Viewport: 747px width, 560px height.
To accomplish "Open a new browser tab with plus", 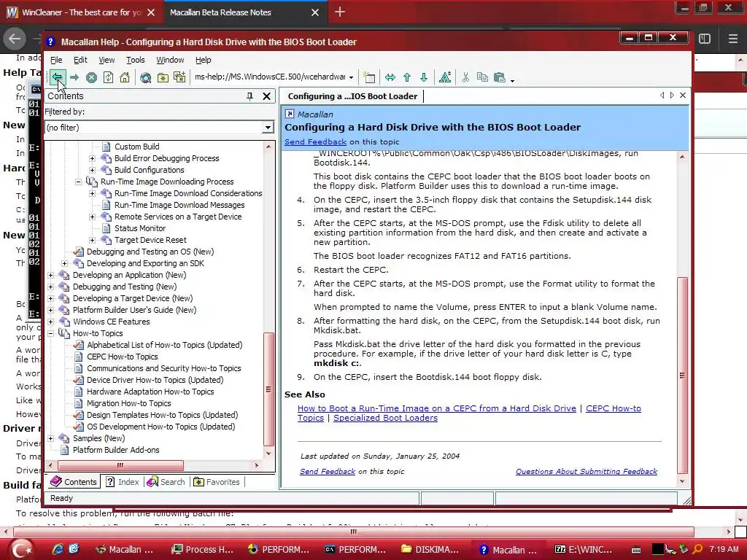I will pos(340,12).
